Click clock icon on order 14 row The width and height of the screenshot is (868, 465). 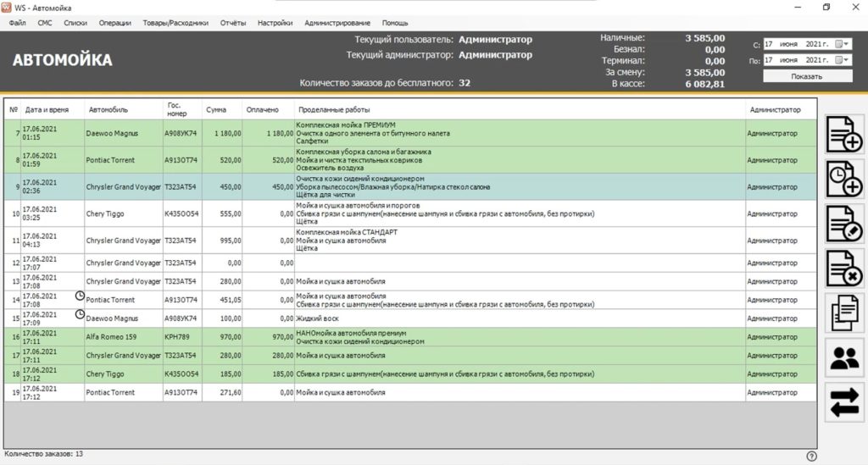click(x=80, y=296)
